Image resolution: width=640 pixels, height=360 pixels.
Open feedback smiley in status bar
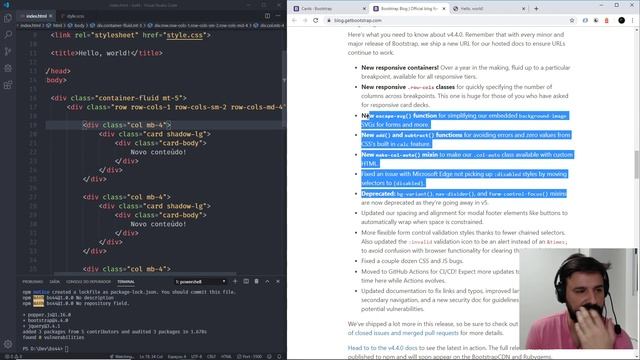coord(269,357)
